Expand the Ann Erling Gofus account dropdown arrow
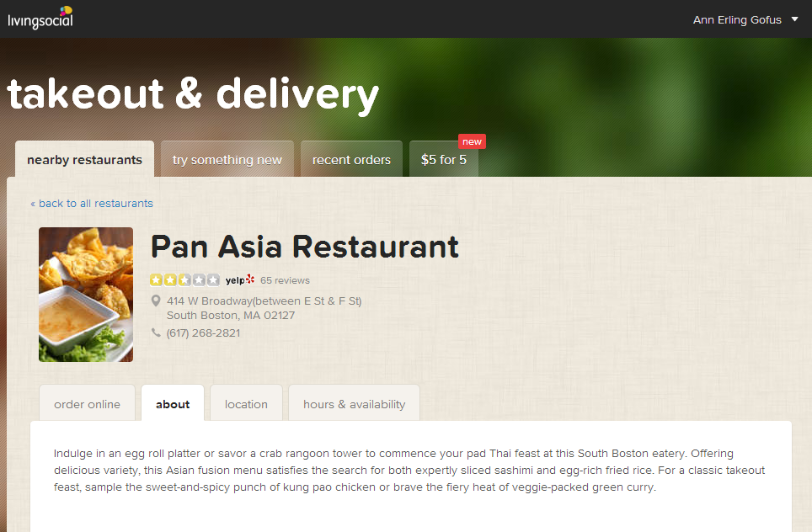Image resolution: width=812 pixels, height=532 pixels. pyautogui.click(x=794, y=19)
